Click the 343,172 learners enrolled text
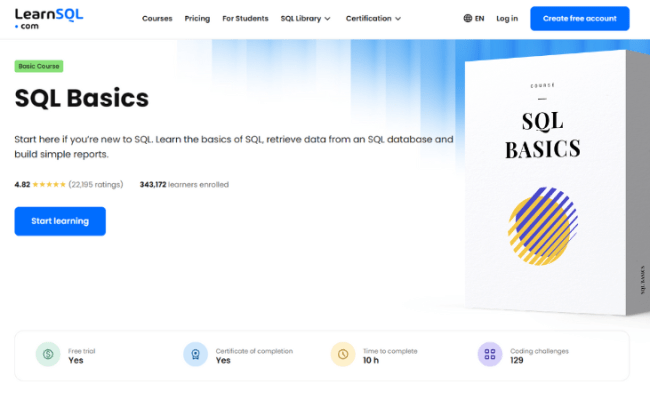This screenshot has width=650, height=400. tap(184, 184)
